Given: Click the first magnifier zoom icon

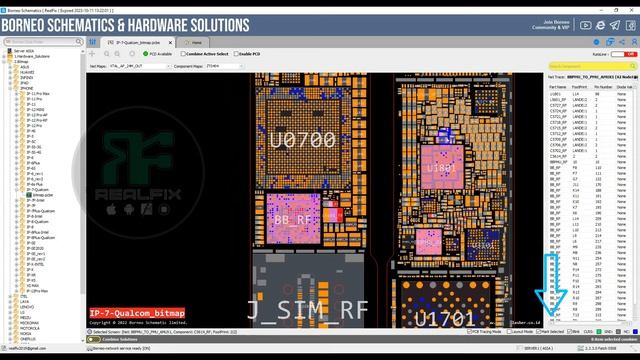Looking at the screenshot, I should coord(107,53).
